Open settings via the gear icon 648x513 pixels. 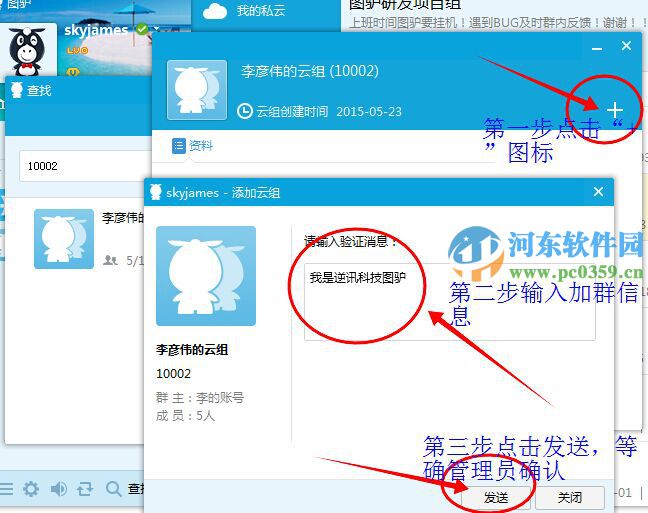click(31, 489)
